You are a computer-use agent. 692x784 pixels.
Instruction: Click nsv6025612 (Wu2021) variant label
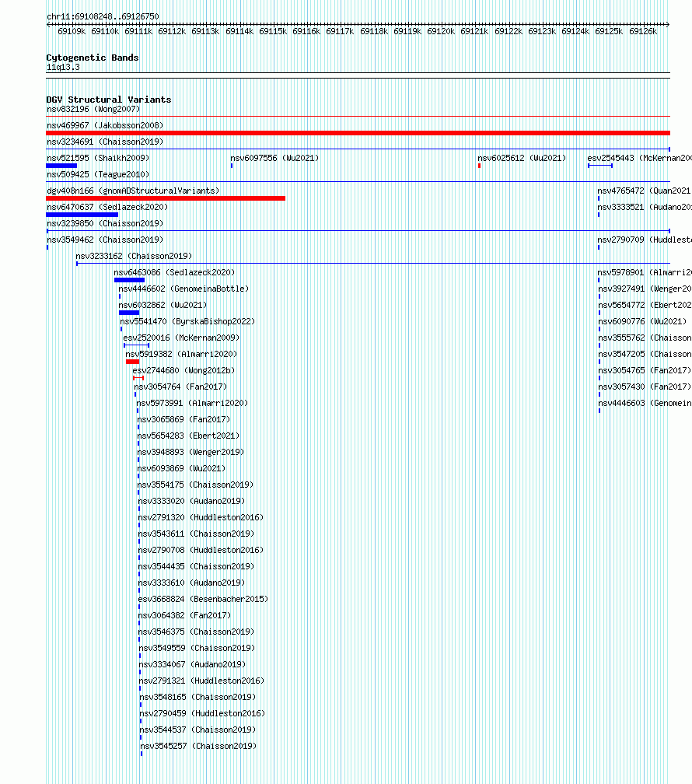(x=522, y=158)
